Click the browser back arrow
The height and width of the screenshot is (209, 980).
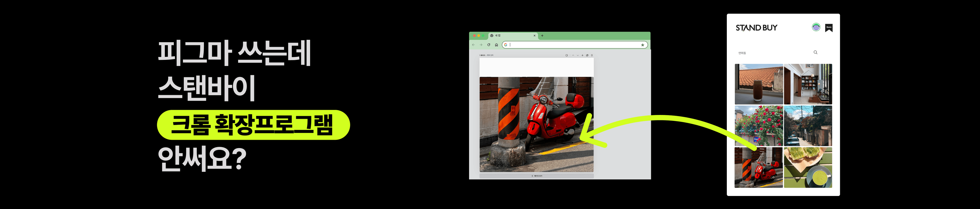tap(473, 45)
